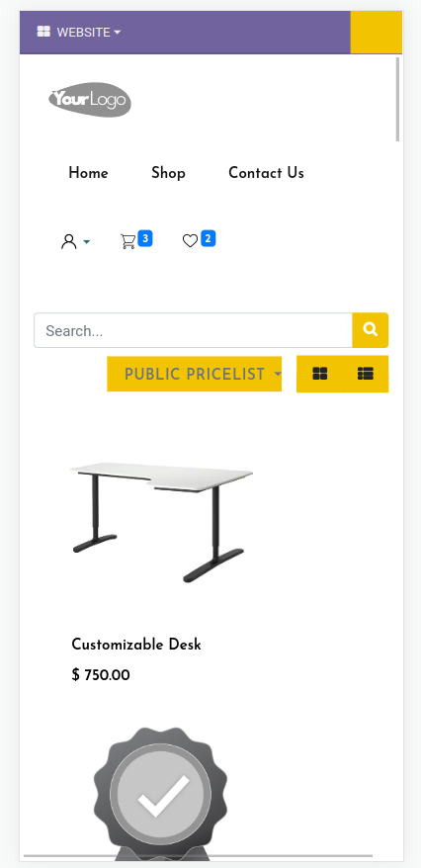Open the Customizable Desk product title

(x=136, y=645)
